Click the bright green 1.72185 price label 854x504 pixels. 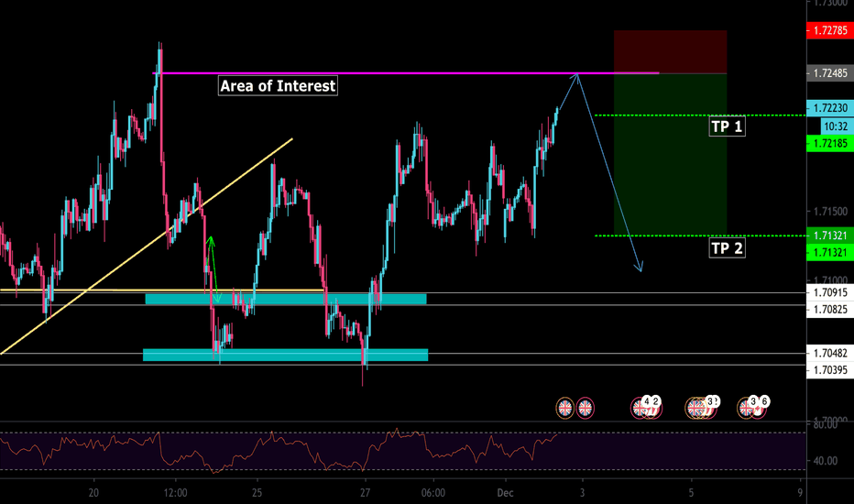coord(829,144)
